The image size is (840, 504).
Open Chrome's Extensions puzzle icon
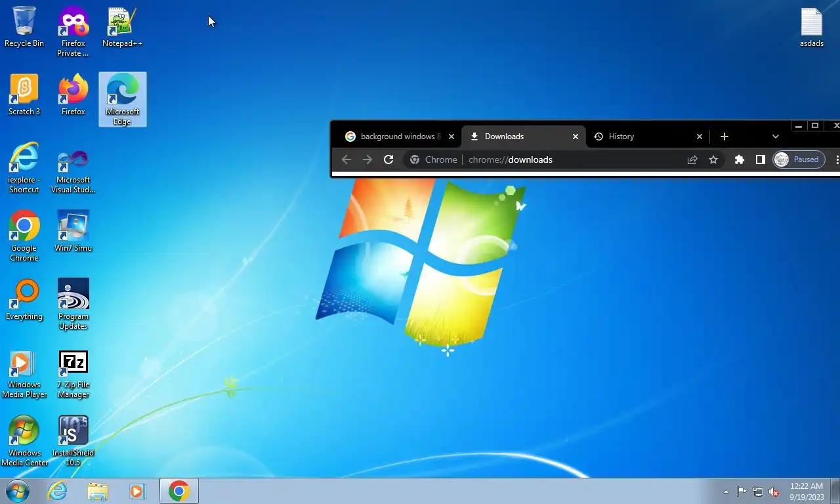click(740, 159)
